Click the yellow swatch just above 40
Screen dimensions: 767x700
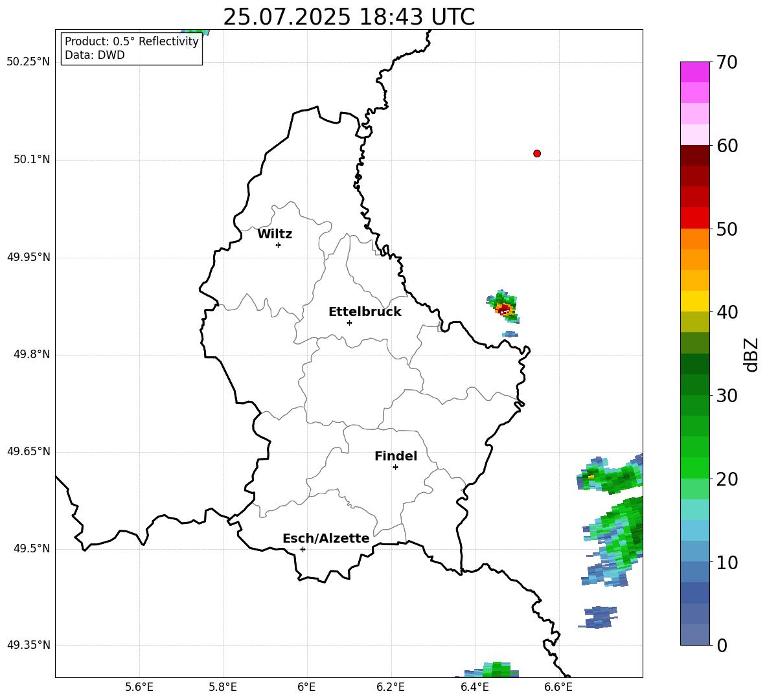[x=695, y=301]
